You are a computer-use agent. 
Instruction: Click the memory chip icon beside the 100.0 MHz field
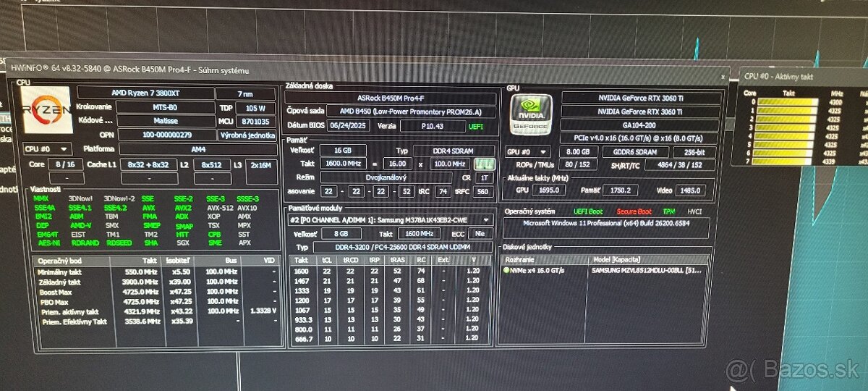(x=483, y=164)
